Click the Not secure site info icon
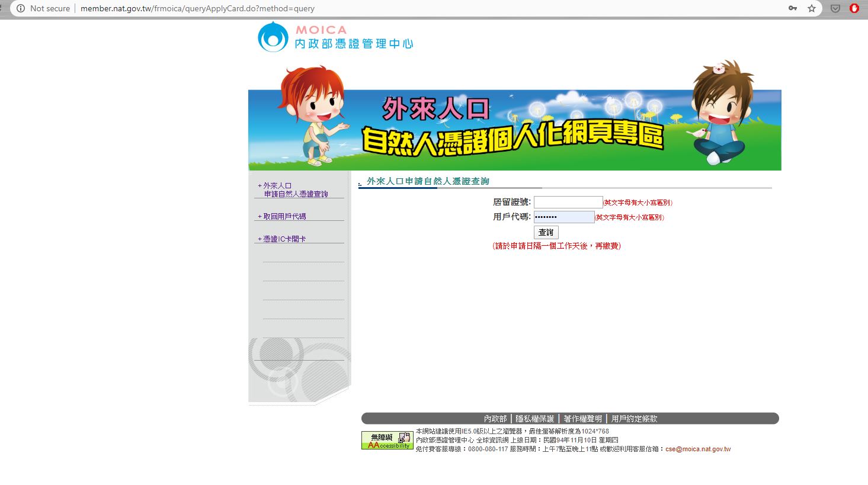 pyautogui.click(x=21, y=8)
